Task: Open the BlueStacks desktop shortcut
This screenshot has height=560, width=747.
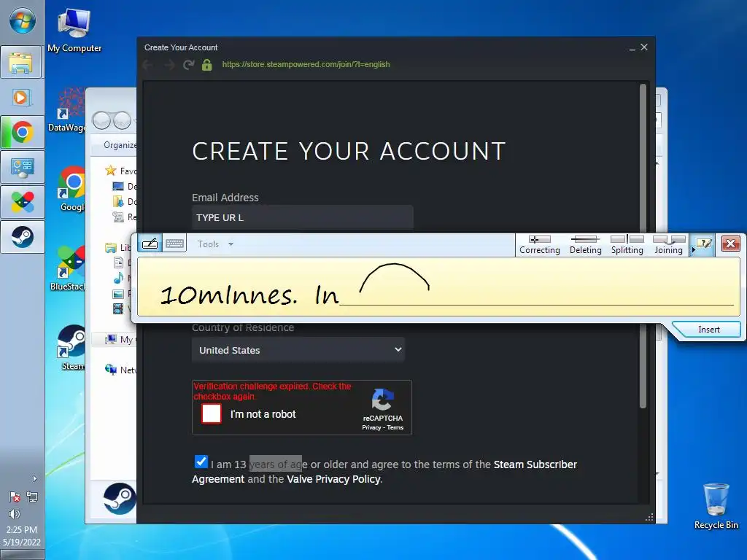Action: tap(69, 268)
